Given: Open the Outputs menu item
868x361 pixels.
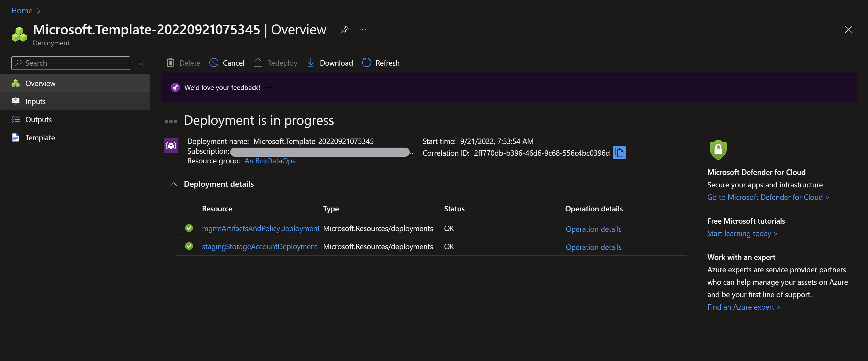Looking at the screenshot, I should tap(38, 120).
